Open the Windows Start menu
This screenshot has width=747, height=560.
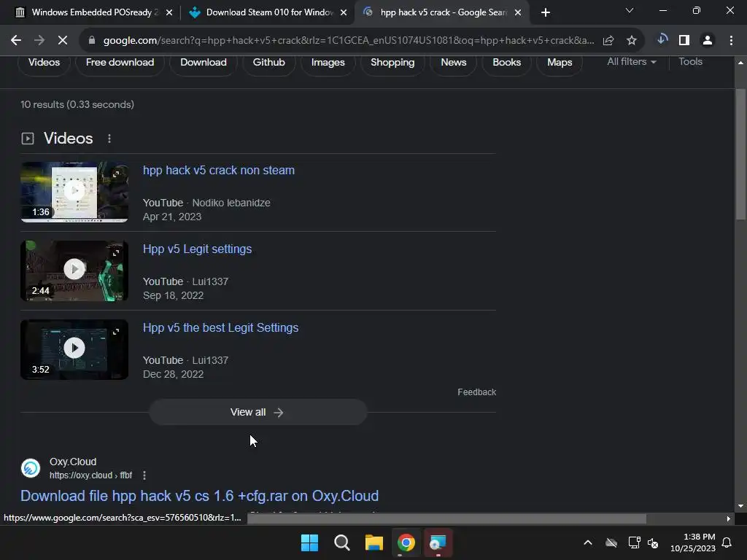pos(309,542)
